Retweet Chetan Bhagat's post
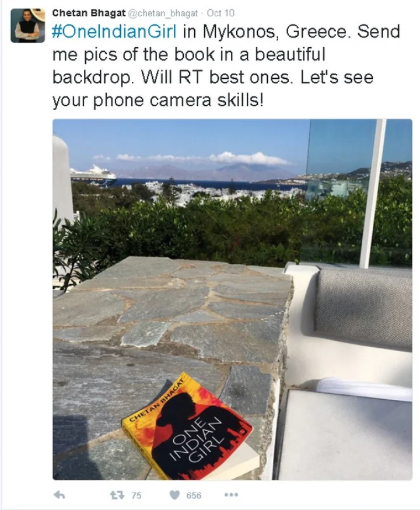 tap(117, 495)
